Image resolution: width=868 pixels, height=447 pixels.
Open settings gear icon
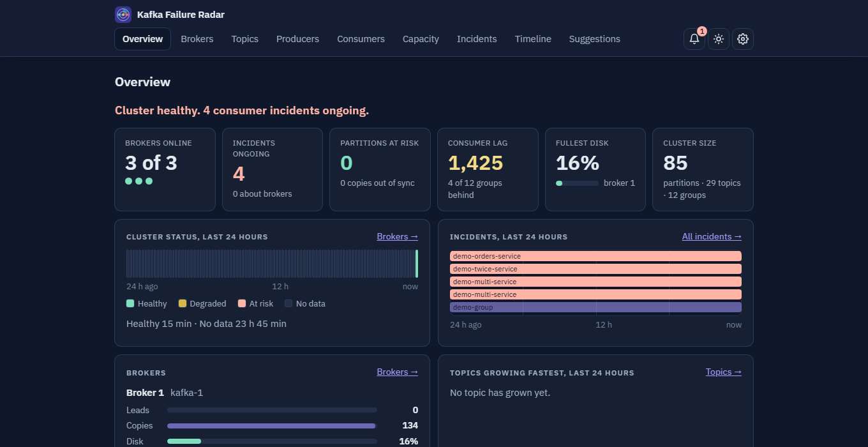(743, 39)
